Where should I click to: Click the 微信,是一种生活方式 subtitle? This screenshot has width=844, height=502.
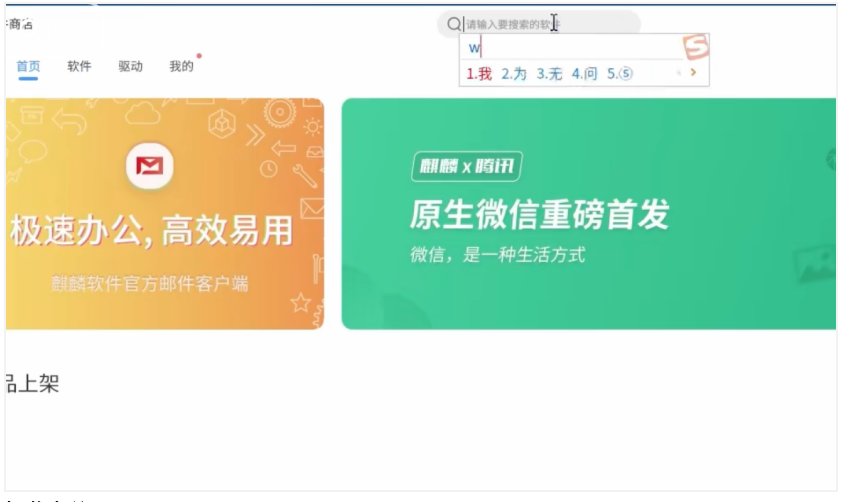click(498, 254)
